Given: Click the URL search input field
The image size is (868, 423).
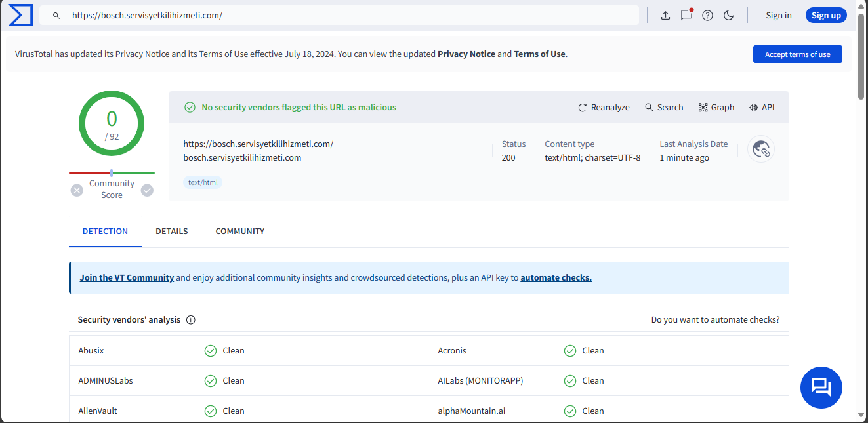Looking at the screenshot, I should (x=341, y=15).
